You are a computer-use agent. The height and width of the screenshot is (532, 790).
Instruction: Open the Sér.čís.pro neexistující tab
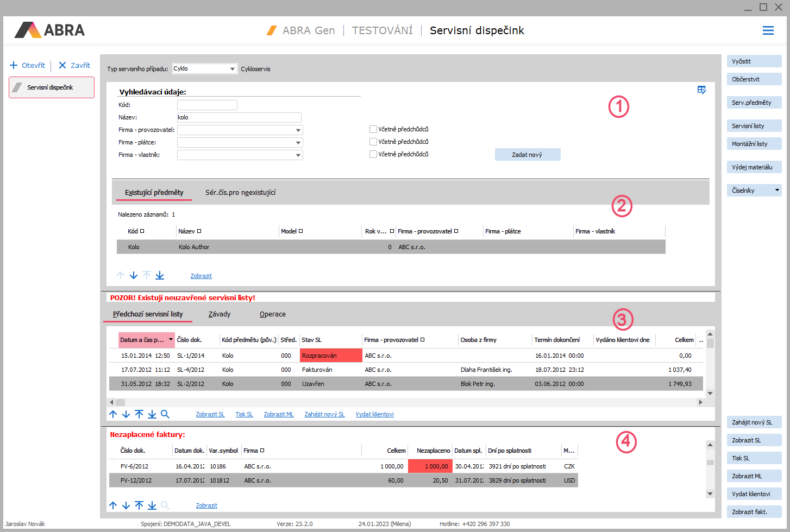coord(240,193)
